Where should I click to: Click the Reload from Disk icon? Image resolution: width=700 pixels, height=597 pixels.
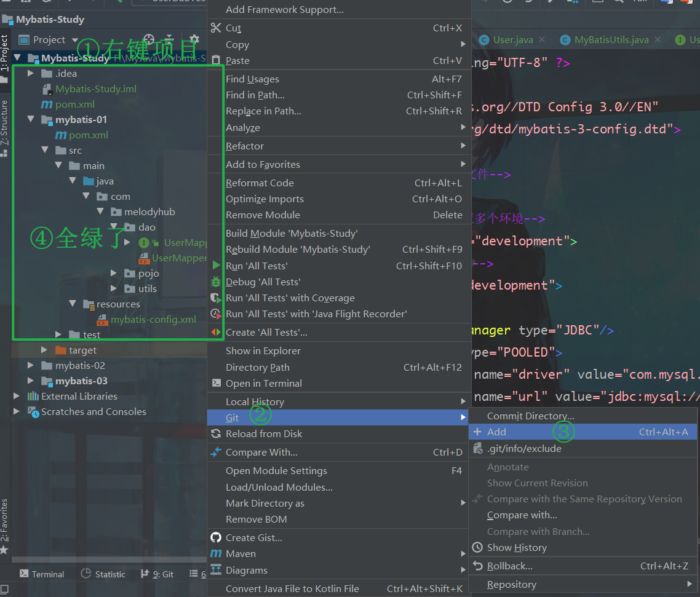point(216,433)
